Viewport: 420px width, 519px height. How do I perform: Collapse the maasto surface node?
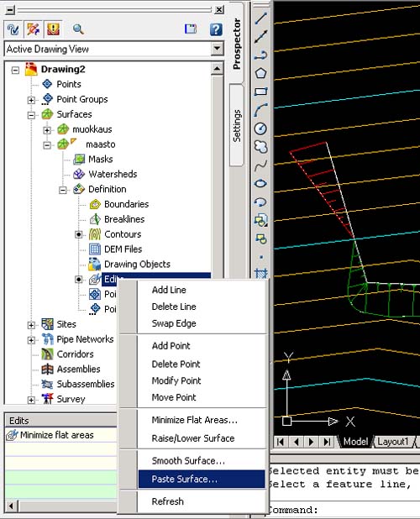47,145
